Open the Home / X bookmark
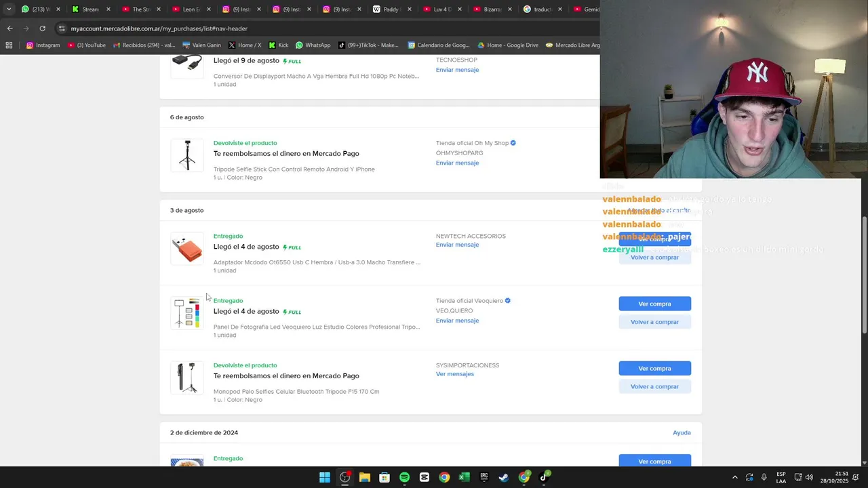Viewport: 868px width, 488px height. [x=245, y=45]
